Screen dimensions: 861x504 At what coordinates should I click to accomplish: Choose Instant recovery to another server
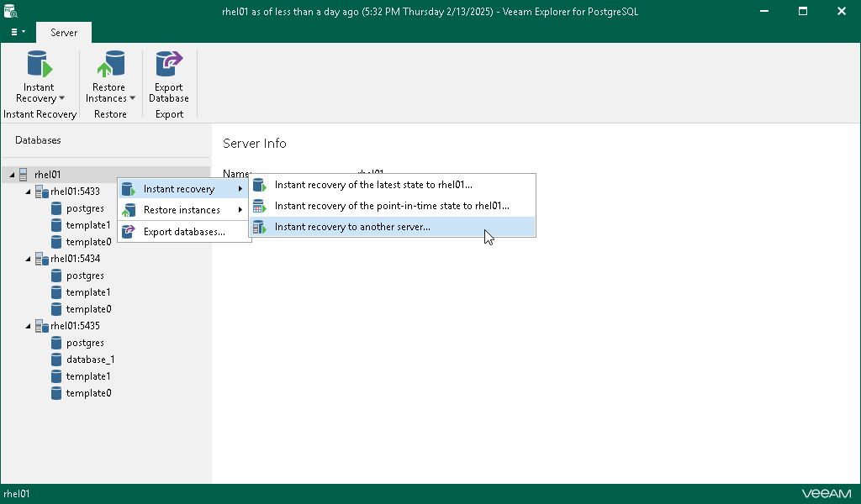pyautogui.click(x=392, y=227)
